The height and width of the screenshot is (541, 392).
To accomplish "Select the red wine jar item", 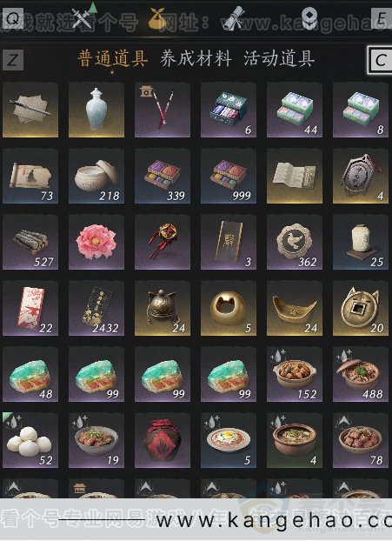I will tap(163, 440).
